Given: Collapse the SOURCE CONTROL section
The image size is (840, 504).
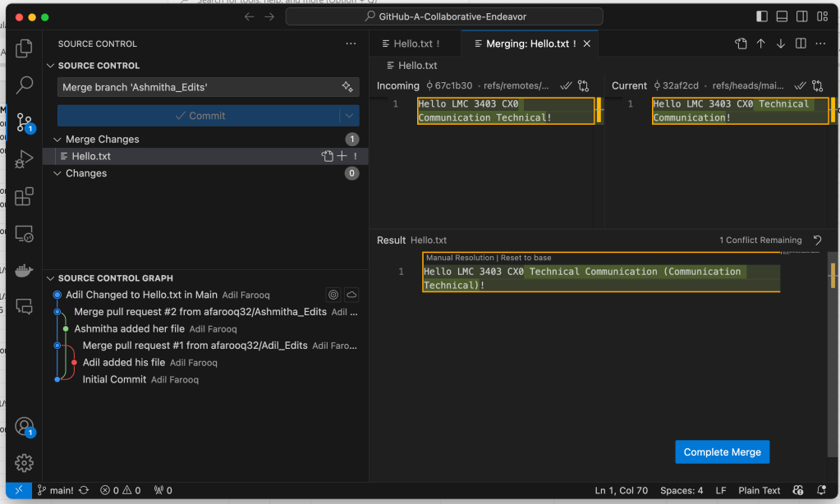Looking at the screenshot, I should [50, 66].
